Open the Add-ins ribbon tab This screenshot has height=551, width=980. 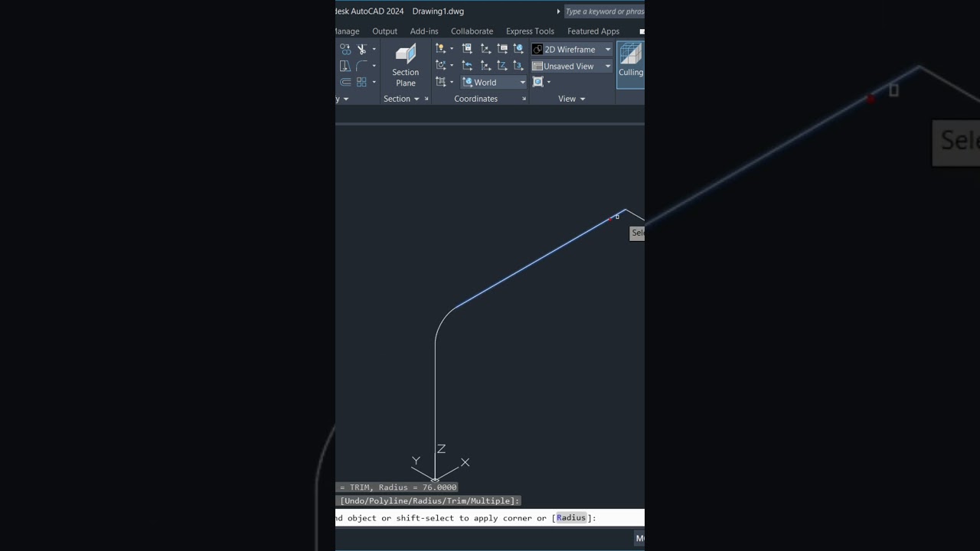(x=424, y=31)
